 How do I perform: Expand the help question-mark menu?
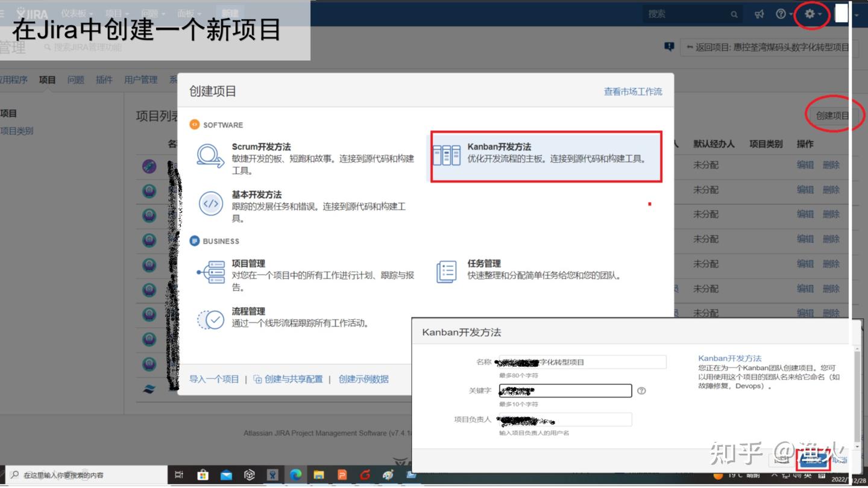coord(783,14)
